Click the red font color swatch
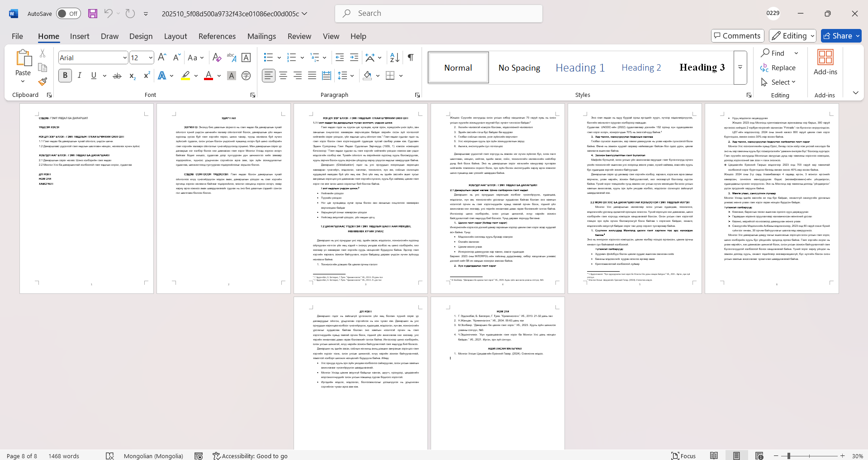Screen dimensions: 868x460 (x=209, y=76)
